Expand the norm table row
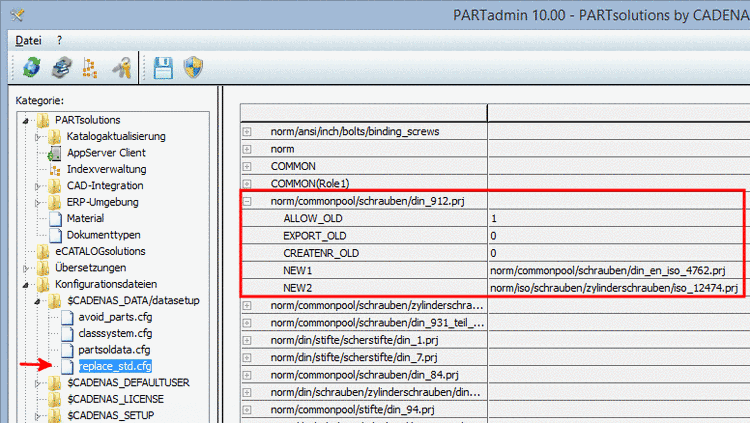The width and height of the screenshot is (750, 423). click(x=247, y=149)
